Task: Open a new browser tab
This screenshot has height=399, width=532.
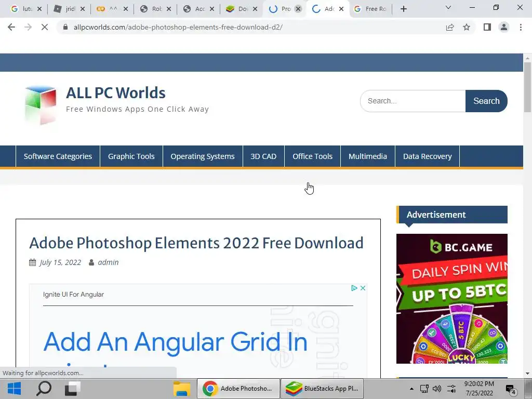Action: [x=403, y=9]
